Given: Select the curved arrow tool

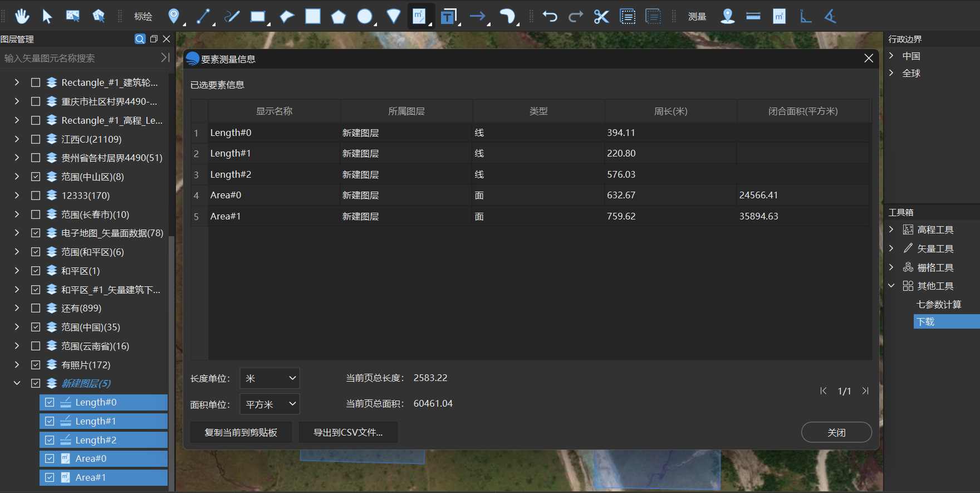Looking at the screenshot, I should tap(507, 16).
